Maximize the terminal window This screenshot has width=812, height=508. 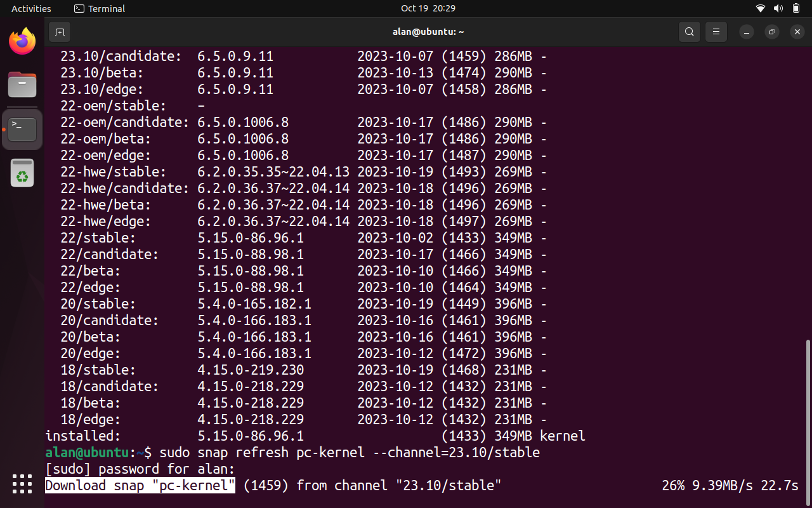[x=772, y=32]
